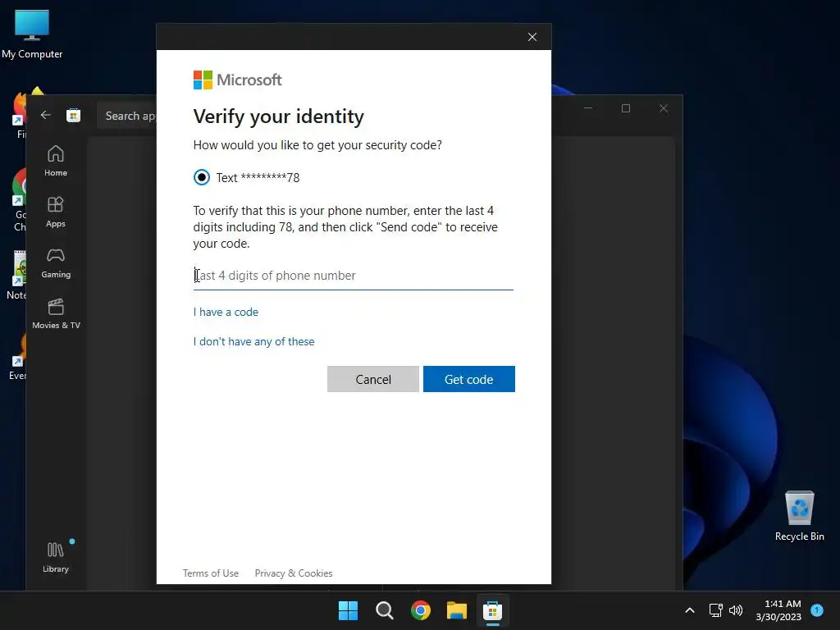Cancel the identity verification dialog
Viewport: 840px width, 630px height.
coord(373,379)
